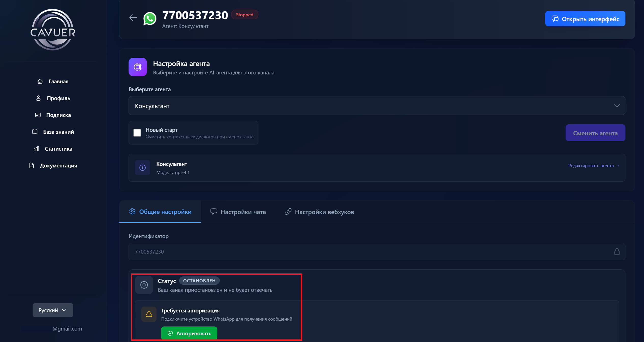Click the purple agent chip icon

[138, 67]
